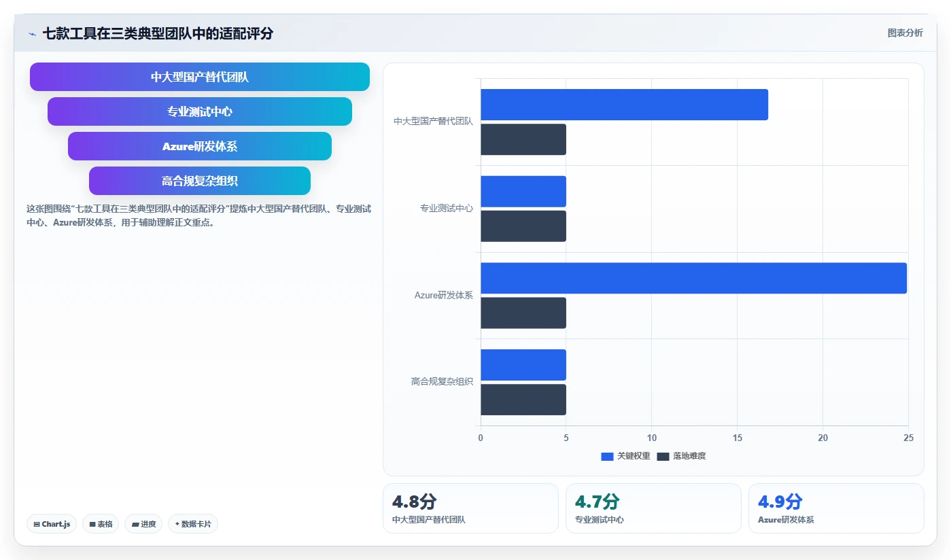
Task: Click the chart y-axis label 高合规复杂组织
Action: coord(442,382)
